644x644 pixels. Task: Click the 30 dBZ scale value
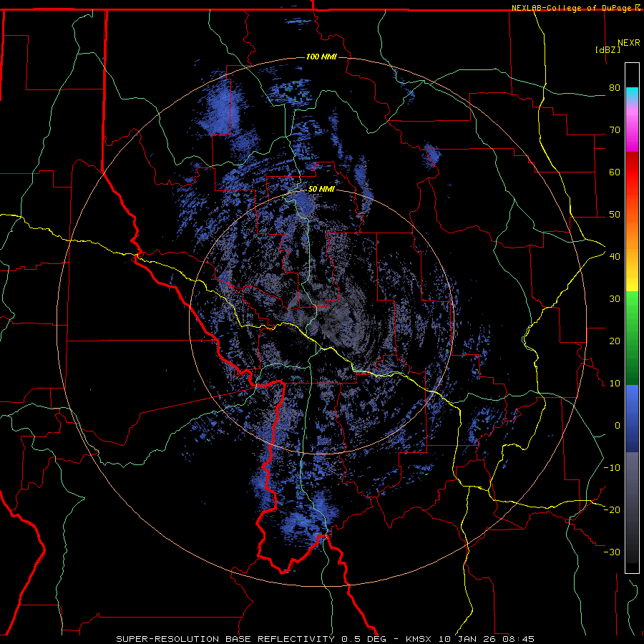tap(615, 299)
